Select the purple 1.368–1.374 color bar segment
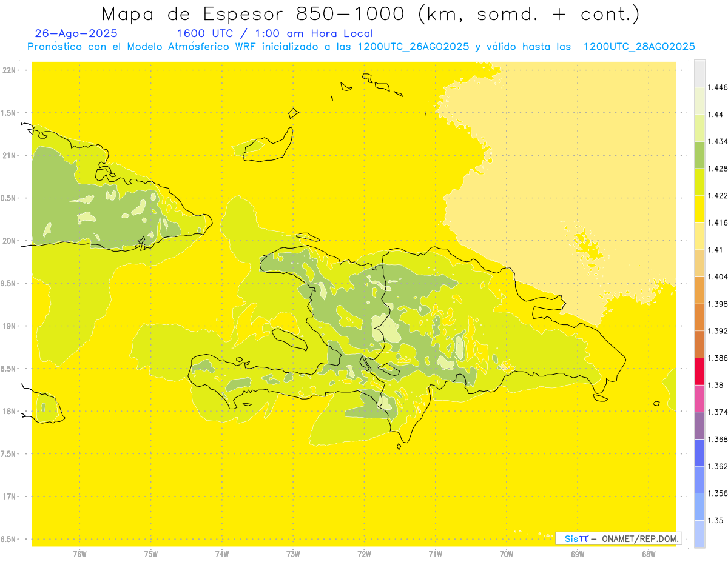 [700, 426]
